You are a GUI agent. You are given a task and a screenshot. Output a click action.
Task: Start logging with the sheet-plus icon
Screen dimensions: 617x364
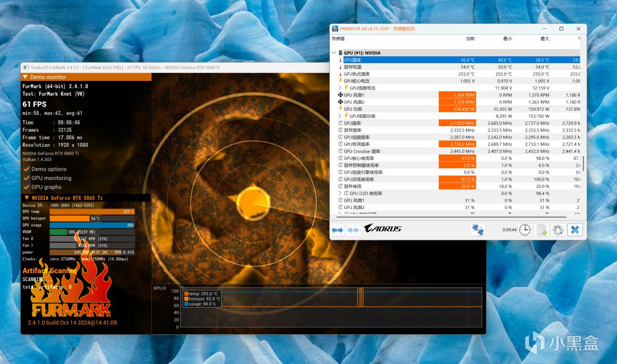(541, 230)
